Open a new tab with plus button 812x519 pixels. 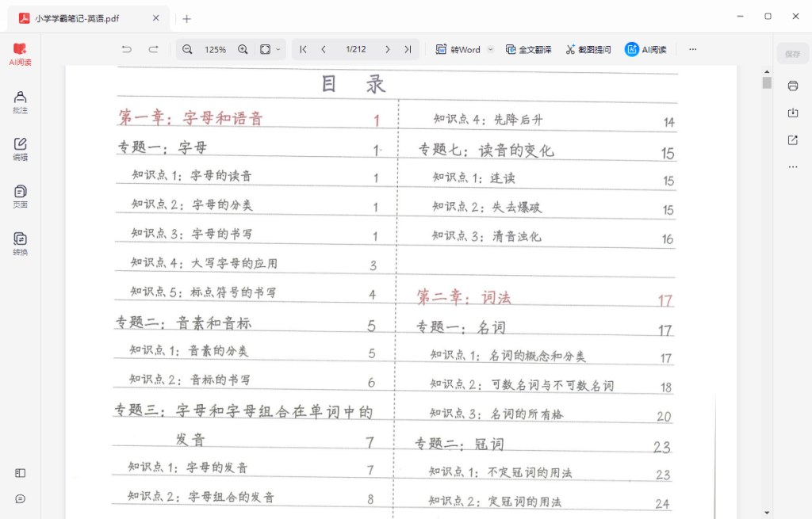(186, 17)
